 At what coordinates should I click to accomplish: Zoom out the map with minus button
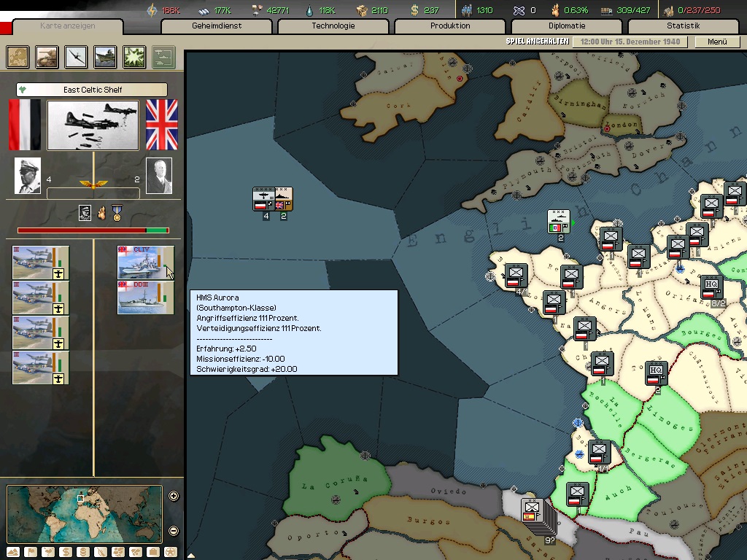(174, 530)
